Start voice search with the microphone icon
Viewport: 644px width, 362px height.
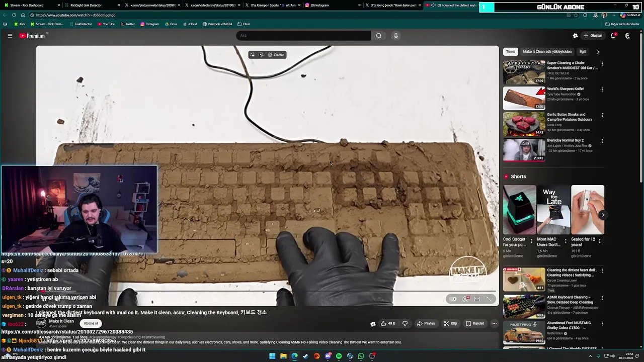(396, 36)
